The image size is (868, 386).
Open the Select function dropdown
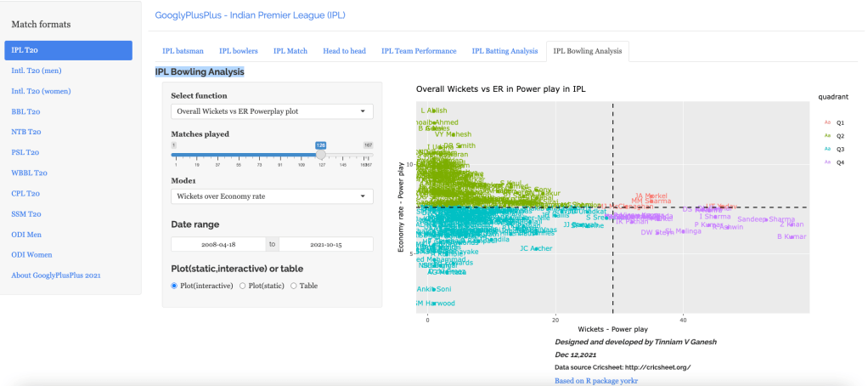[x=272, y=111]
